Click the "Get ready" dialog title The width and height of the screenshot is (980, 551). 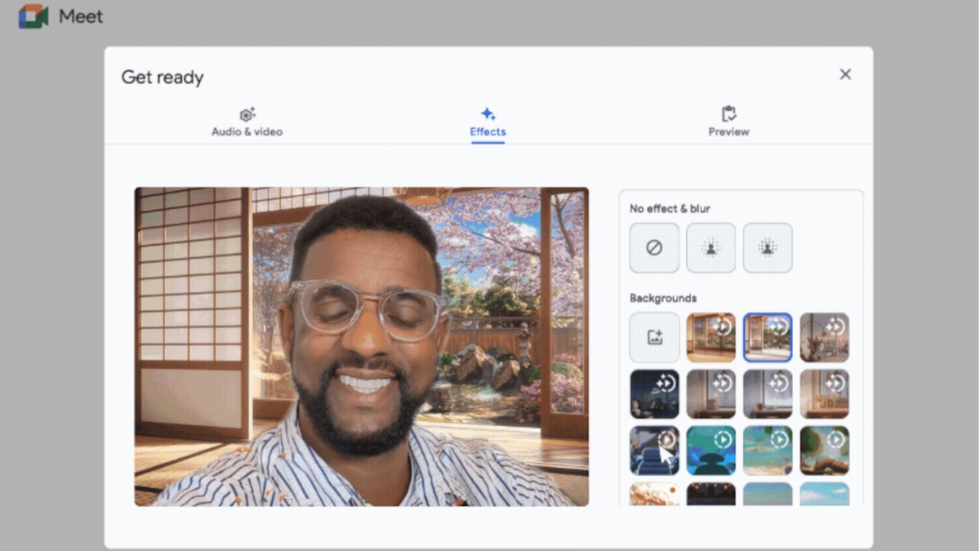[x=163, y=78]
